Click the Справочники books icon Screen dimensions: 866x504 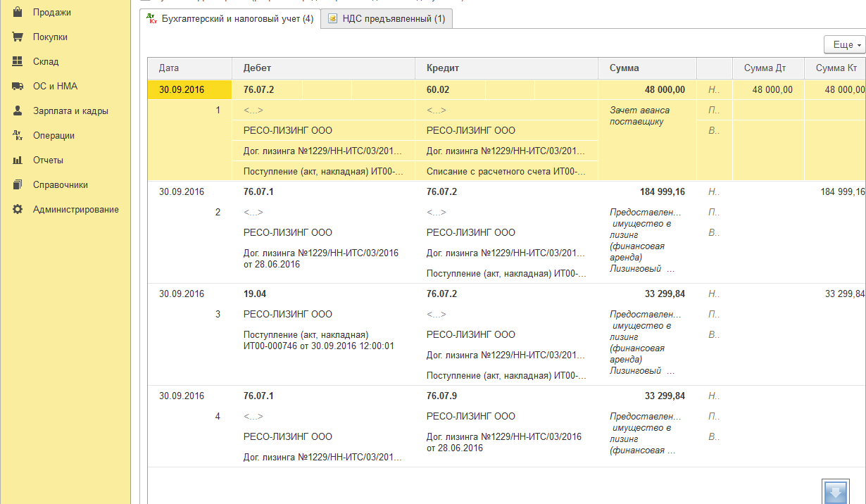coord(18,184)
